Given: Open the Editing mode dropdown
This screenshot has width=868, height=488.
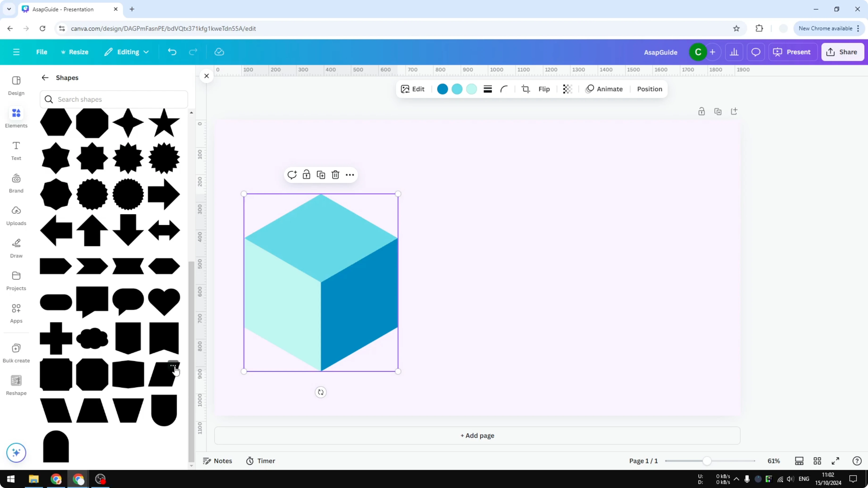Looking at the screenshot, I should (127, 52).
